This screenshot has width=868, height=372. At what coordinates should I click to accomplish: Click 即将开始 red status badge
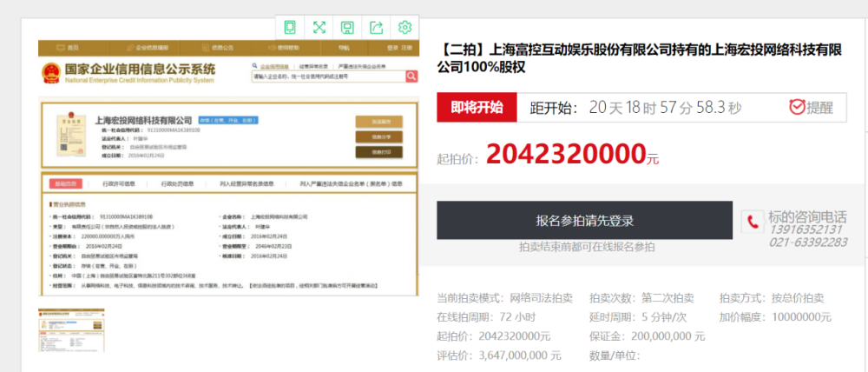477,107
